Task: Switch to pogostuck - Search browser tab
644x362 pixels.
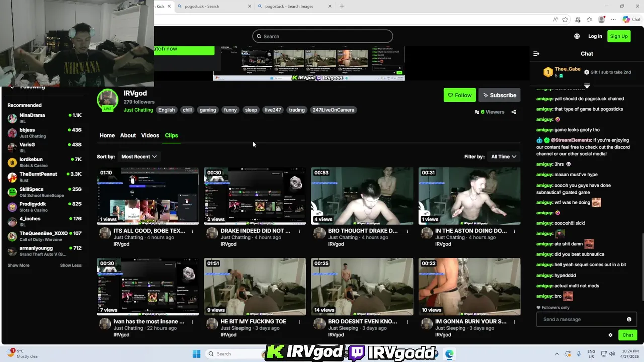Action: (213, 6)
